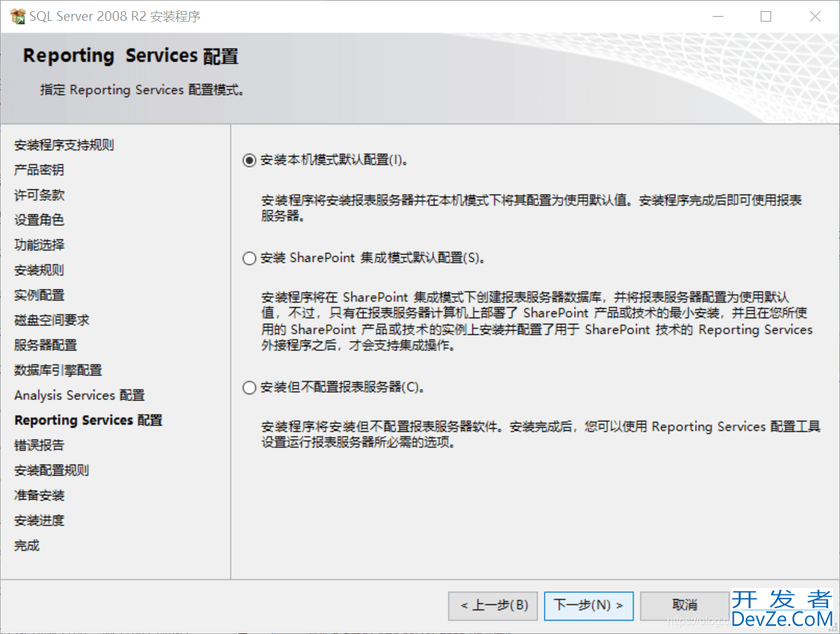The width and height of the screenshot is (840, 634).
Task: Click description text mentioning Reporting Services 配置工具
Action: [x=540, y=434]
